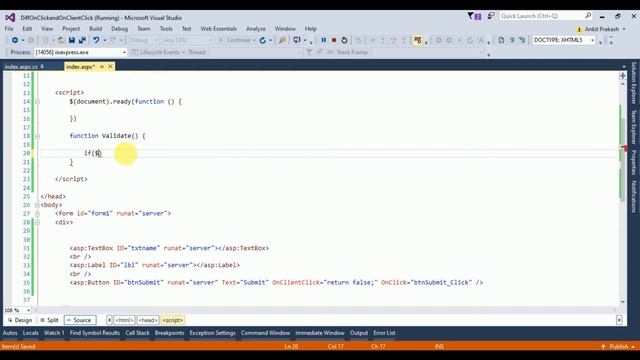Collapse the Validate function at line 18
The image size is (640, 360).
click(37, 136)
